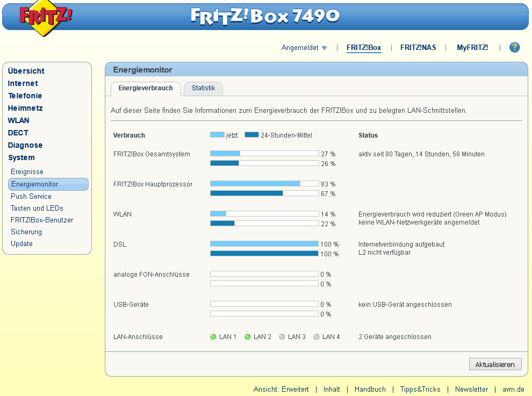Open the Sicherung page

(26, 232)
